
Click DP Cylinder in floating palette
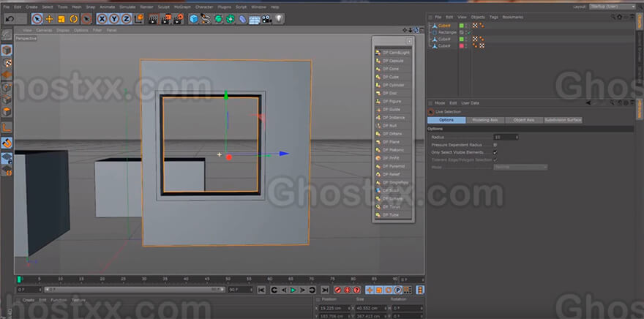(x=393, y=85)
